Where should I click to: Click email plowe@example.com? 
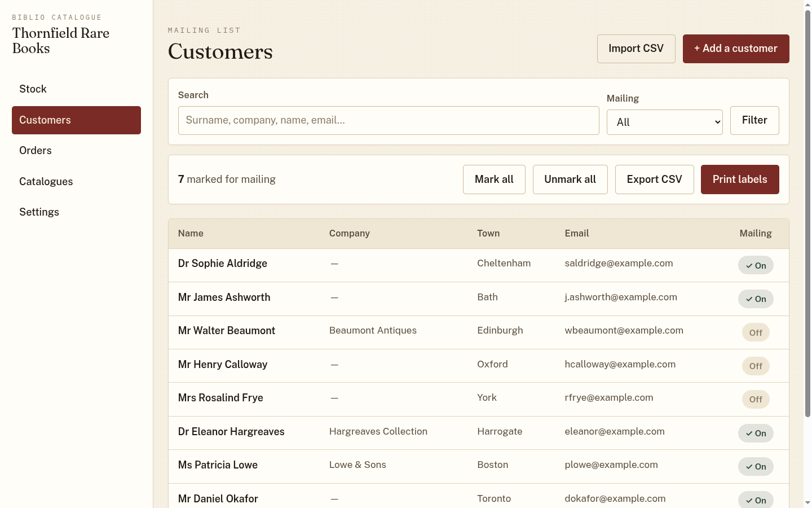tap(611, 465)
